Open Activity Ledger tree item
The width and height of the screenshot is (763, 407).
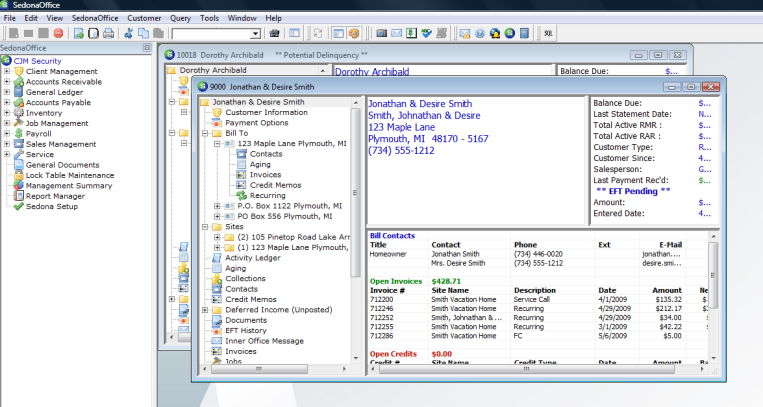pyautogui.click(x=253, y=258)
